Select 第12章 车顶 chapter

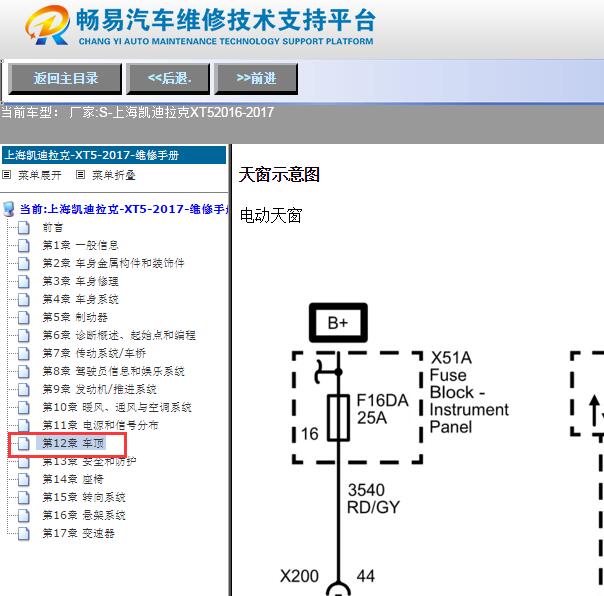(73, 443)
